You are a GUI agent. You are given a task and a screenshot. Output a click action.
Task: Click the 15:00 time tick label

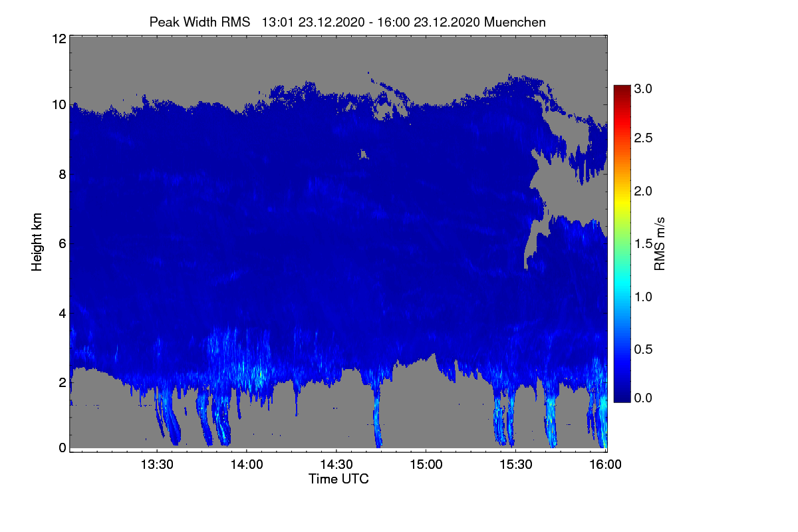point(426,465)
